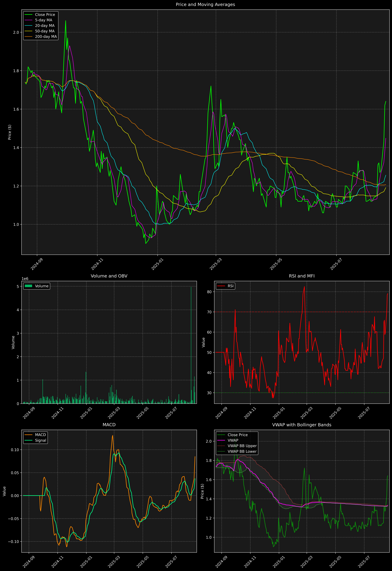Viewport: 392px width, 571px height.
Task: Click the 'Price ($)' y-axis label on top chart
Action: pos(10,132)
